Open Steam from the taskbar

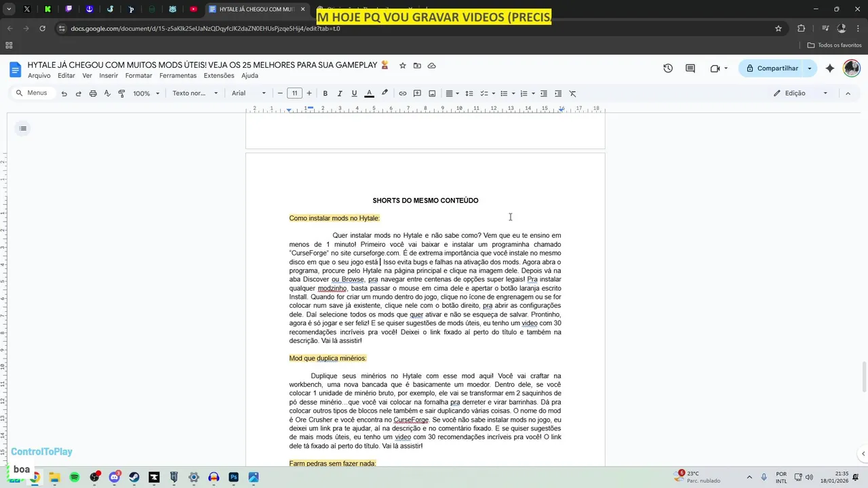click(x=134, y=477)
